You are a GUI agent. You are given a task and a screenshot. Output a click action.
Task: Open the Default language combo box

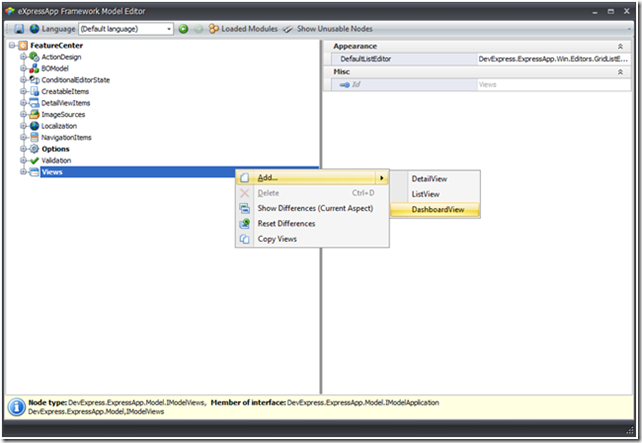click(x=126, y=29)
